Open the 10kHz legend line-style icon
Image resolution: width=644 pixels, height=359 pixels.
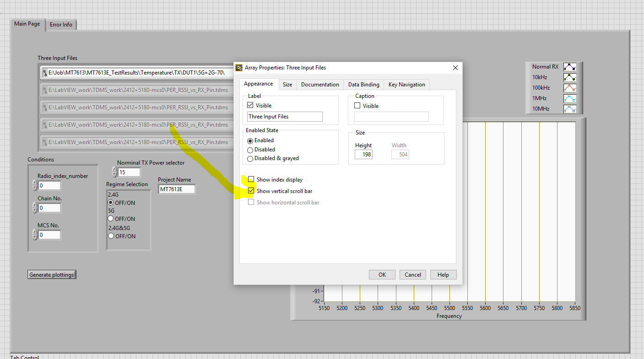tap(569, 77)
